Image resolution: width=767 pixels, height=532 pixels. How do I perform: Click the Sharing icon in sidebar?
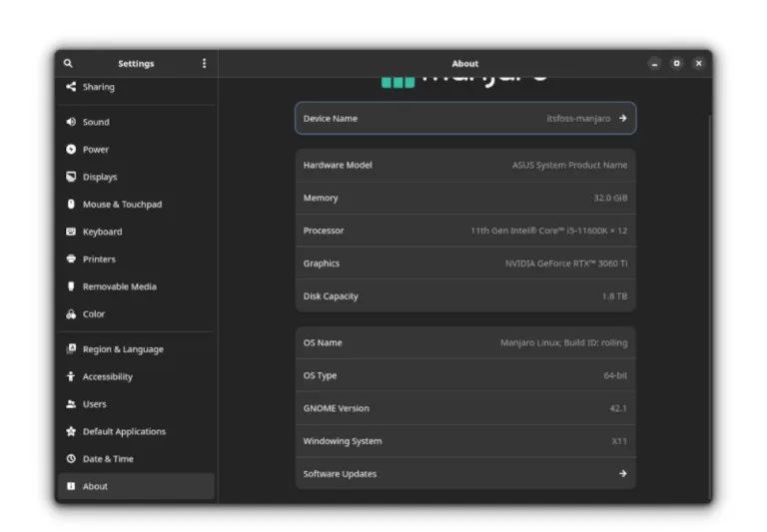pyautogui.click(x=71, y=87)
